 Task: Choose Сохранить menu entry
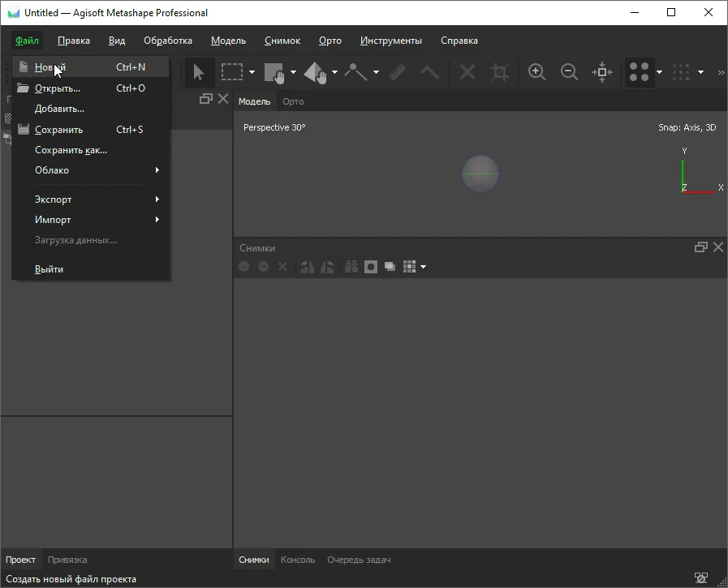point(90,130)
